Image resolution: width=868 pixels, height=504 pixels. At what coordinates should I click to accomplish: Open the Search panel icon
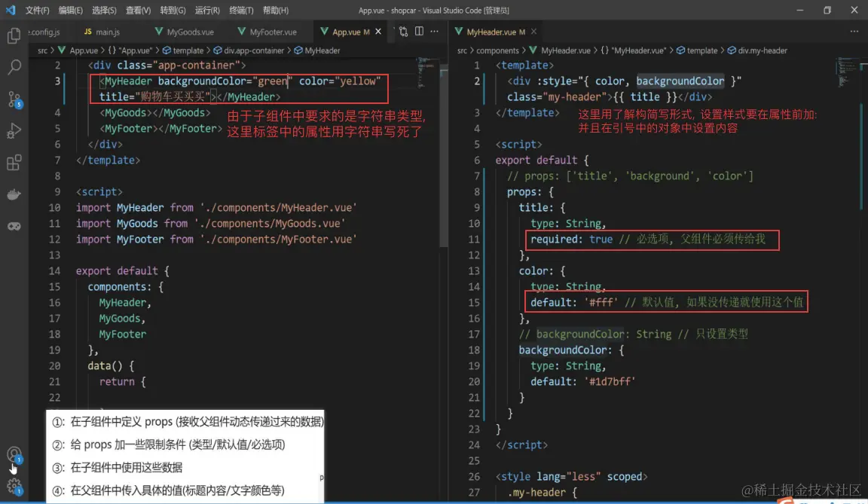coord(14,68)
